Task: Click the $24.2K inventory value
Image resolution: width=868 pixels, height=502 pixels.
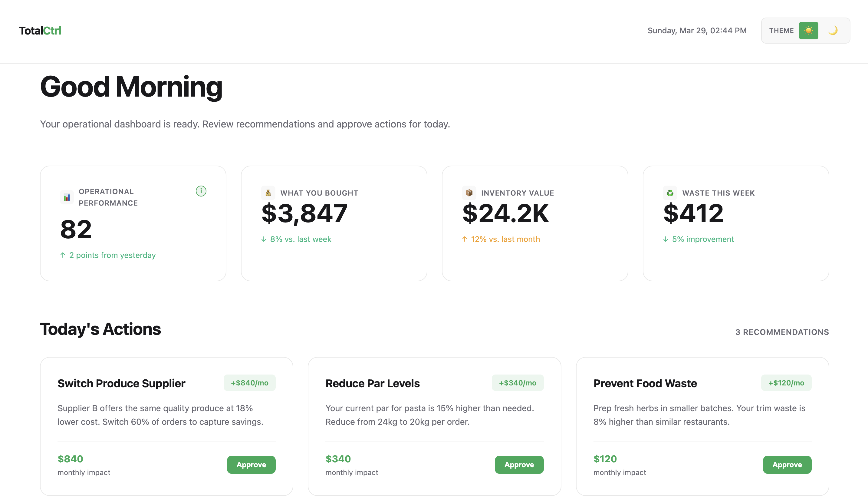Action: (505, 213)
